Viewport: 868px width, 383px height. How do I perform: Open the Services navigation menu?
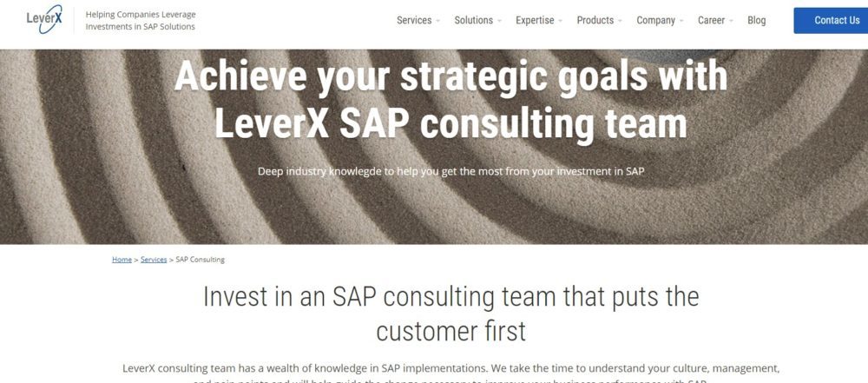(x=414, y=21)
